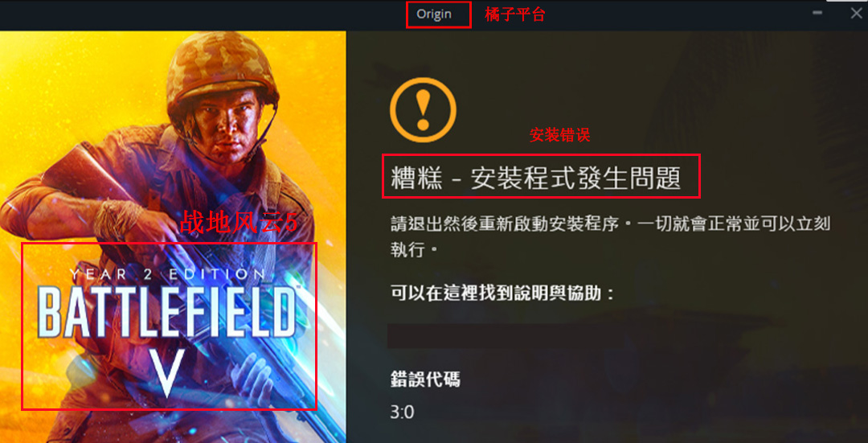Image resolution: width=868 pixels, height=443 pixels.
Task: Click the orange exclamation warning icon
Action: (423, 110)
